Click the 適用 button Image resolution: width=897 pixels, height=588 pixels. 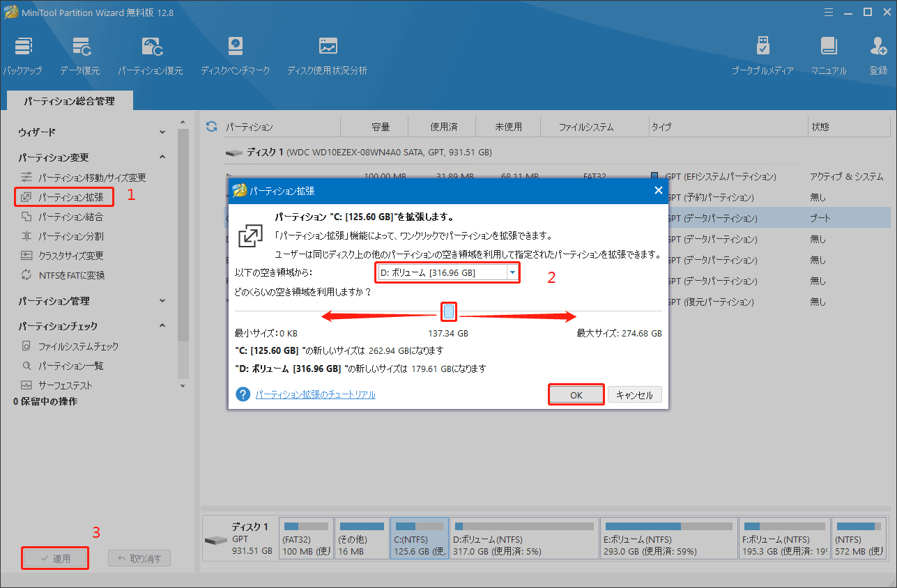[x=54, y=559]
